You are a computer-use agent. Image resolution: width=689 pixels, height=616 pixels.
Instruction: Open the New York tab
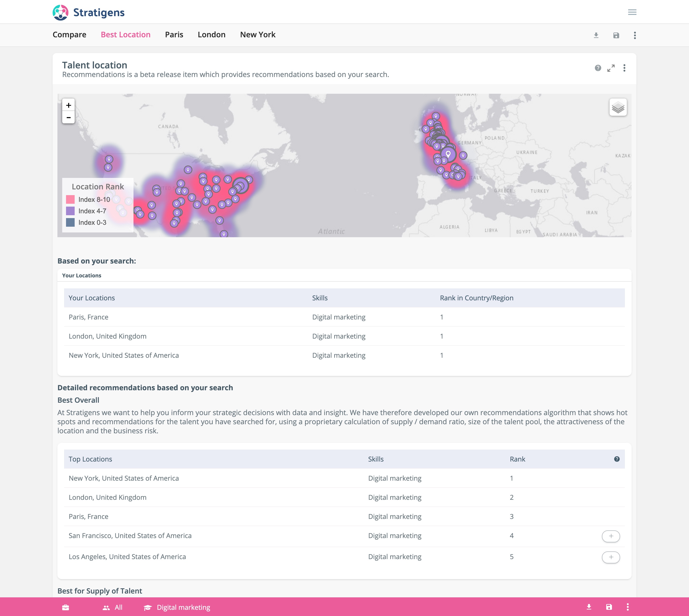point(257,34)
